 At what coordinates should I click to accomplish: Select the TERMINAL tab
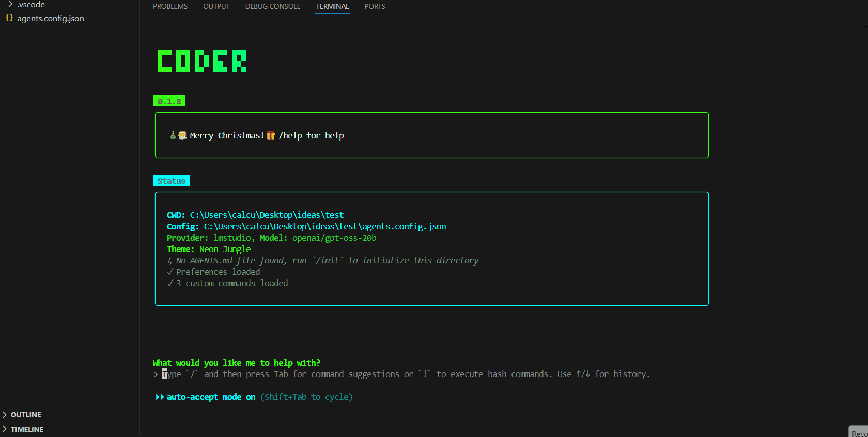tap(332, 6)
